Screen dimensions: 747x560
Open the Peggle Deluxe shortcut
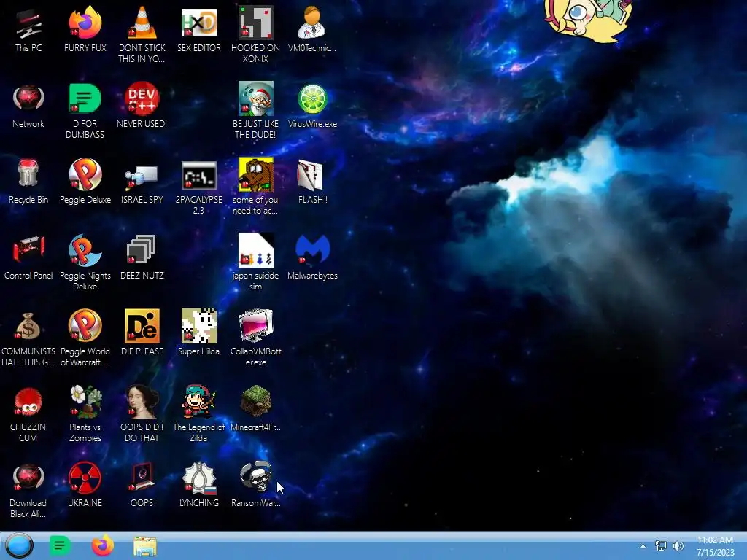tap(85, 182)
